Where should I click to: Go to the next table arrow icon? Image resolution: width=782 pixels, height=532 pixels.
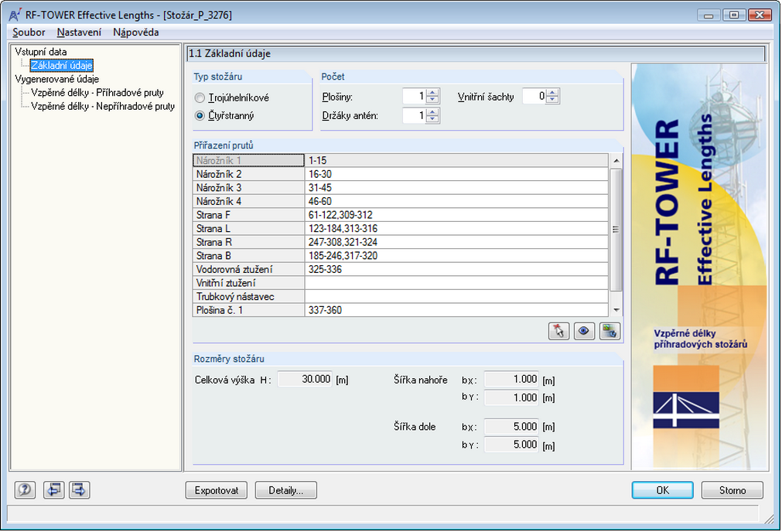[80, 490]
